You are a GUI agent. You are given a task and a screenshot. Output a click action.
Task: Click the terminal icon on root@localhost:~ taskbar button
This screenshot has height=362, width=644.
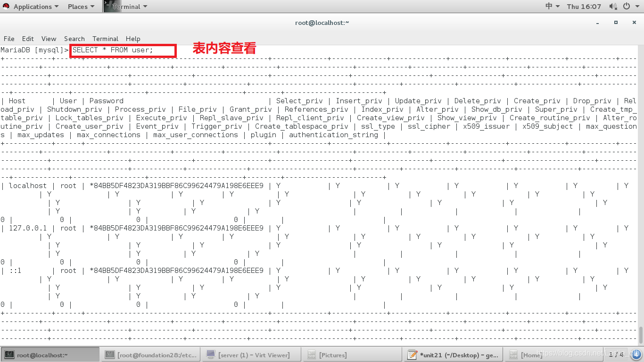coord(9,355)
